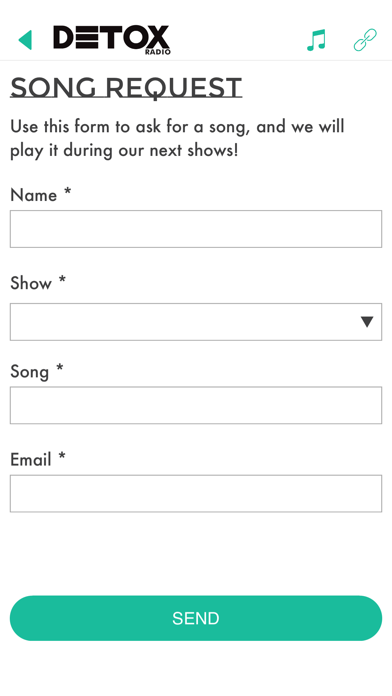Click the form description paragraph text
The height and width of the screenshot is (696, 392).
click(177, 138)
